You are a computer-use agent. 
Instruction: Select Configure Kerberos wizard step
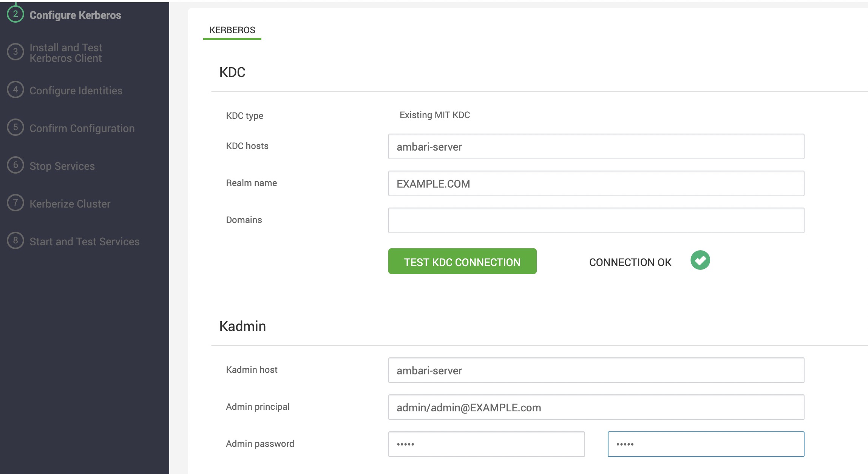pos(75,15)
